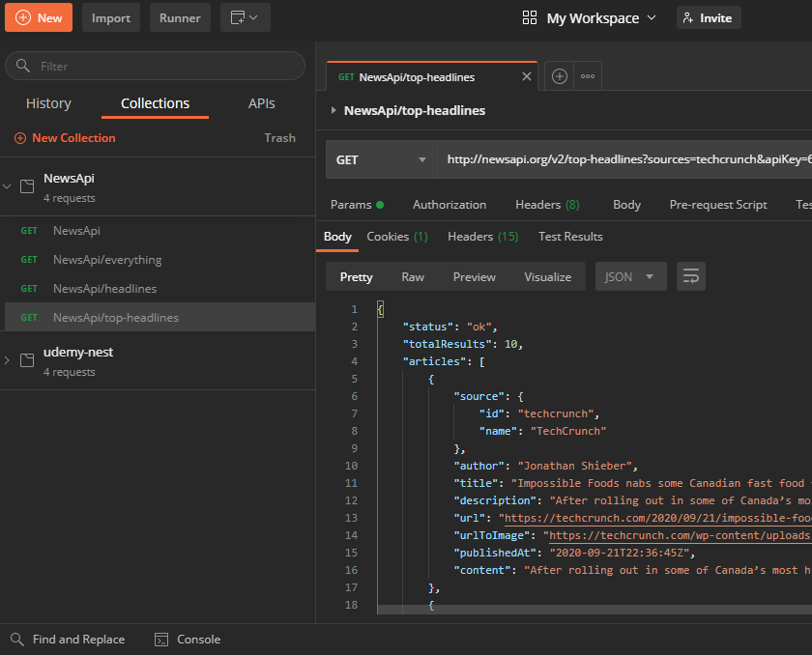
Task: Open Find and Replace
Action: (68, 640)
